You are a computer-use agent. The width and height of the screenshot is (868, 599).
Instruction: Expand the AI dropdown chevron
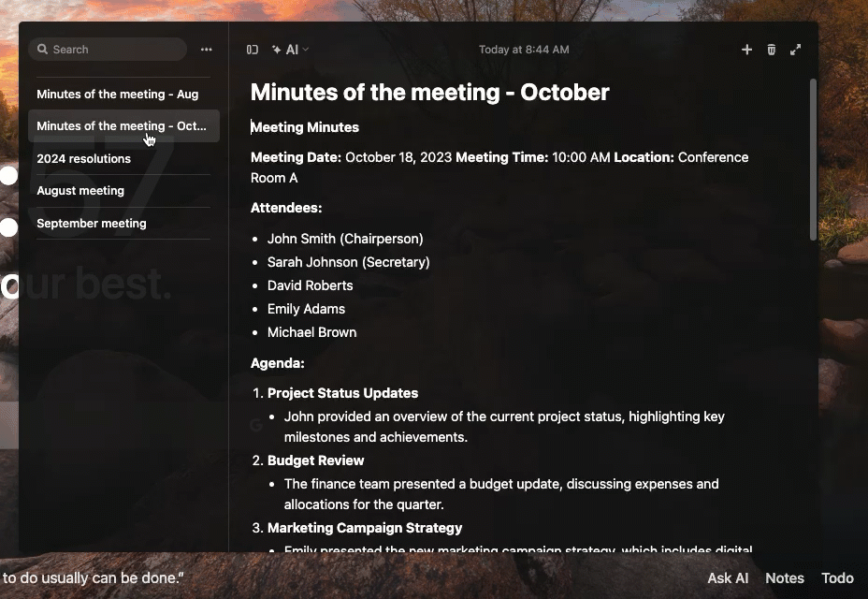(306, 50)
